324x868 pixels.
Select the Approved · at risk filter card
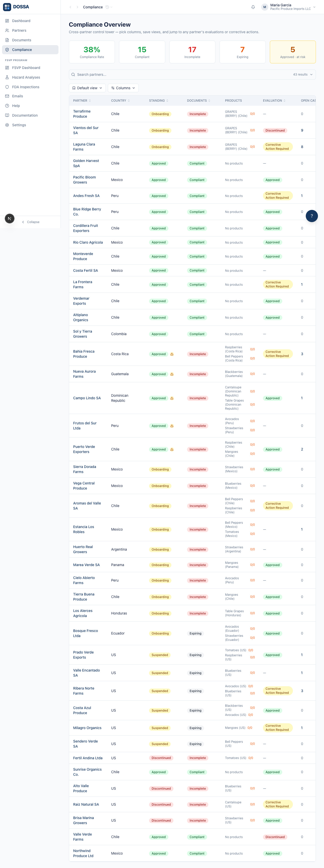[293, 52]
